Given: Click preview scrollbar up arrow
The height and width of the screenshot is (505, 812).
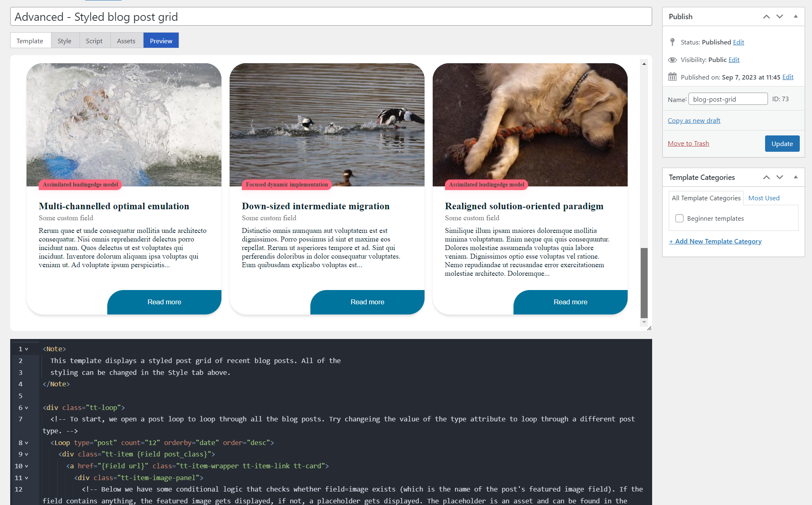Looking at the screenshot, I should [x=644, y=64].
